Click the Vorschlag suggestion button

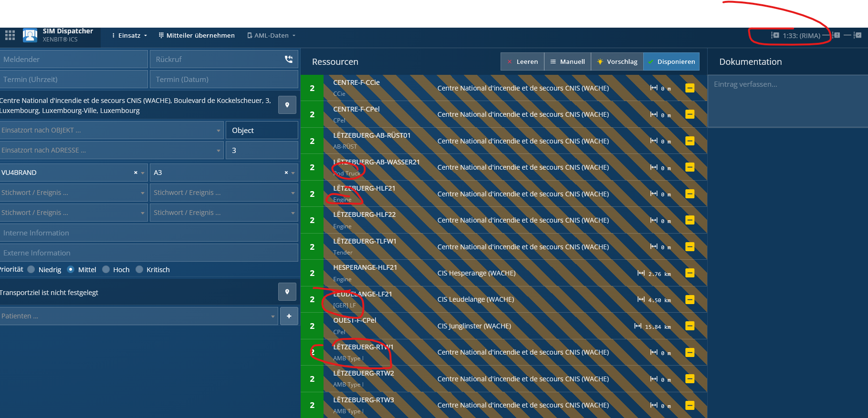point(617,61)
